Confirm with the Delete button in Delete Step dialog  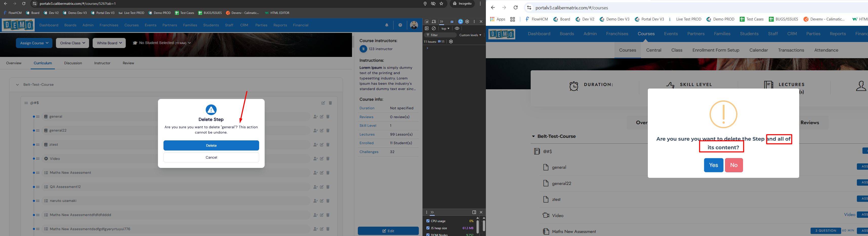pos(211,145)
